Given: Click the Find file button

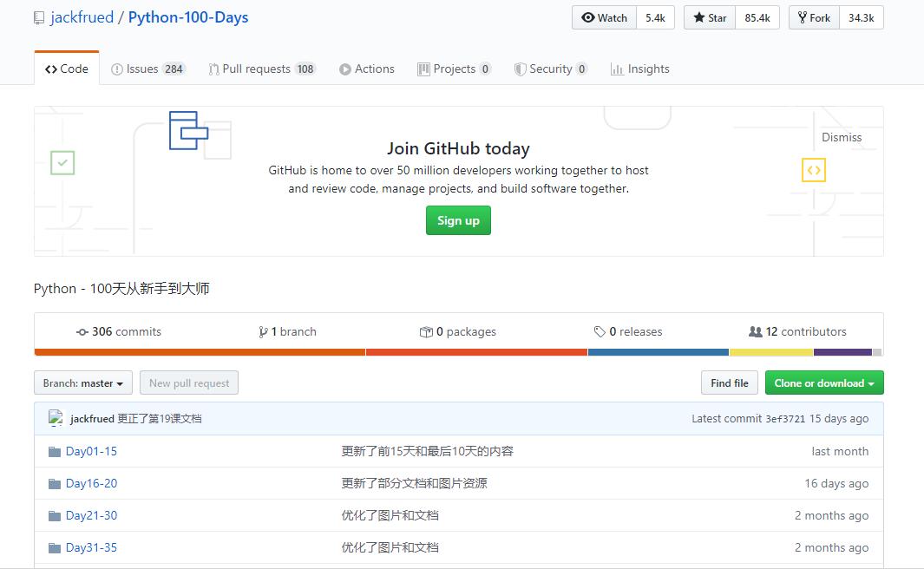Looking at the screenshot, I should [729, 383].
